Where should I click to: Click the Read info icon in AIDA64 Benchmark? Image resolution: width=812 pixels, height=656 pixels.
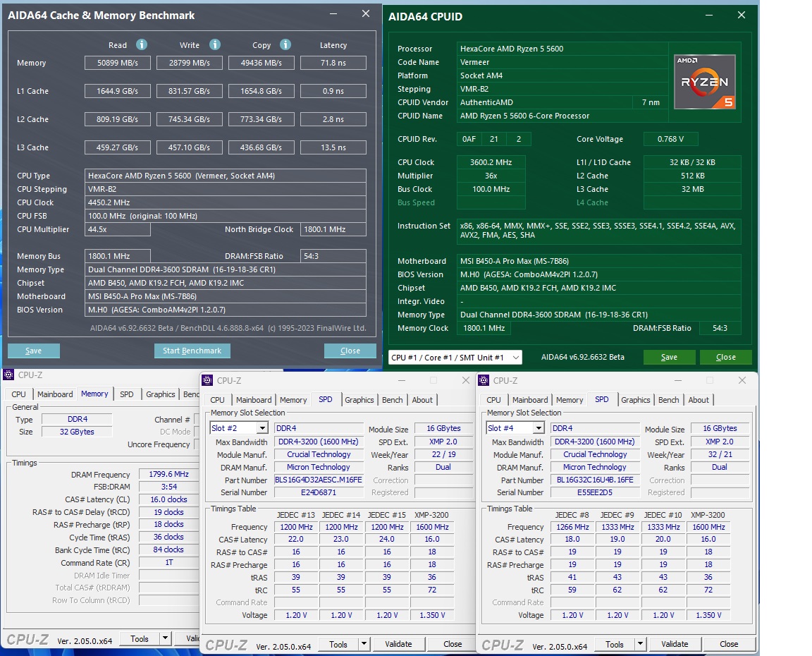(142, 44)
